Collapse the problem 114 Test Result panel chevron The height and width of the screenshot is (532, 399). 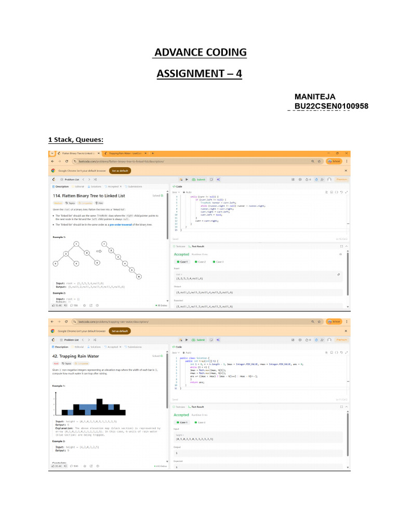(x=347, y=246)
